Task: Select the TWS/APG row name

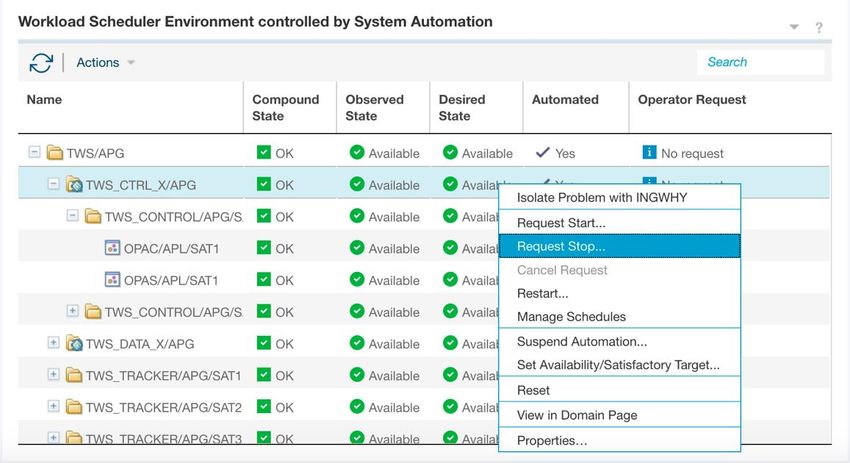Action: 95,153
